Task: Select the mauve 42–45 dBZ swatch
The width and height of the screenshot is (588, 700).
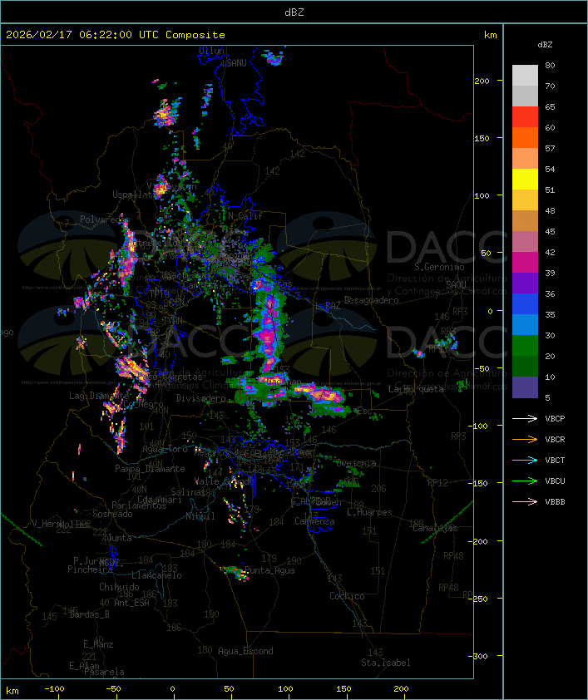Action: [525, 242]
